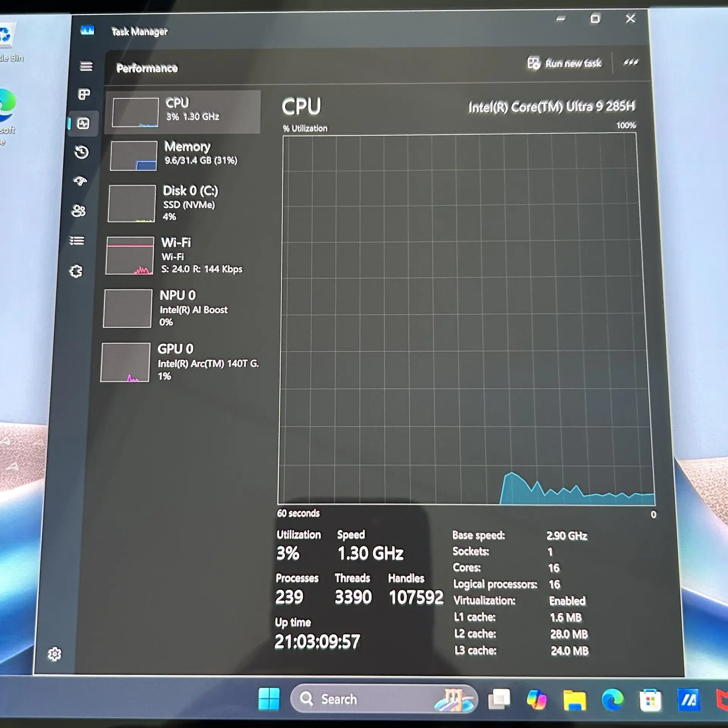This screenshot has width=728, height=728.
Task: Click the Intel(R) Core(TM) Ultra 9 285H label
Action: (x=552, y=107)
